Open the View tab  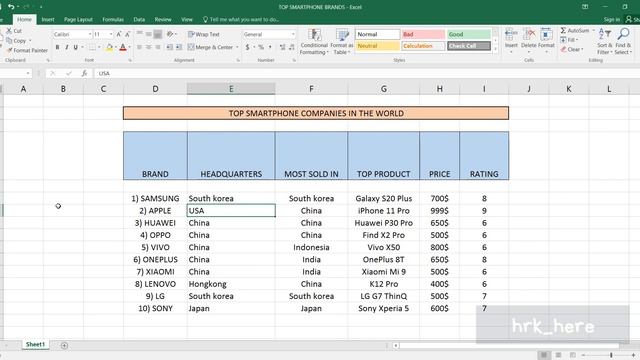point(187,20)
